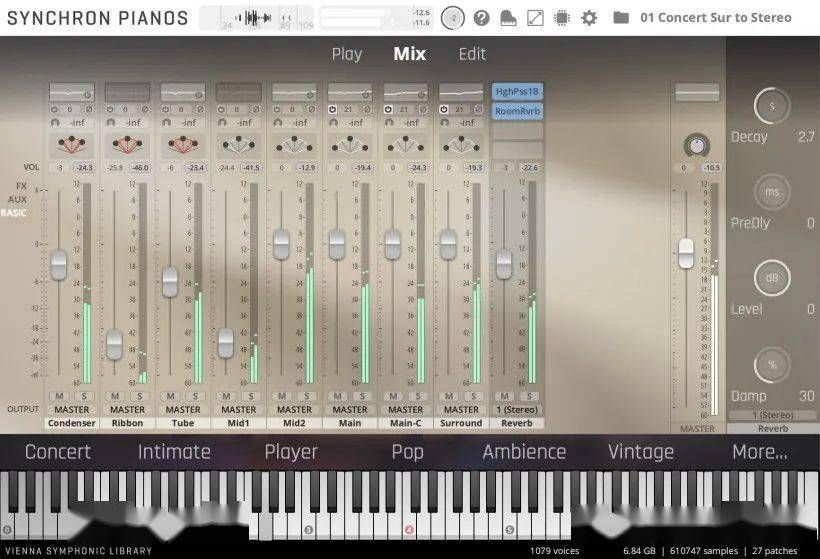Image resolution: width=820 pixels, height=559 pixels.
Task: Open the 01 Concert Sur to Stereo preset list
Action: [715, 18]
